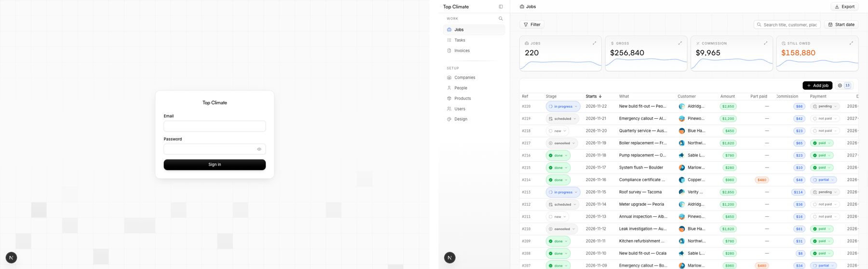Screen dimensions: 868x269
Task: Open Users in the sidebar
Action: click(x=474, y=109)
